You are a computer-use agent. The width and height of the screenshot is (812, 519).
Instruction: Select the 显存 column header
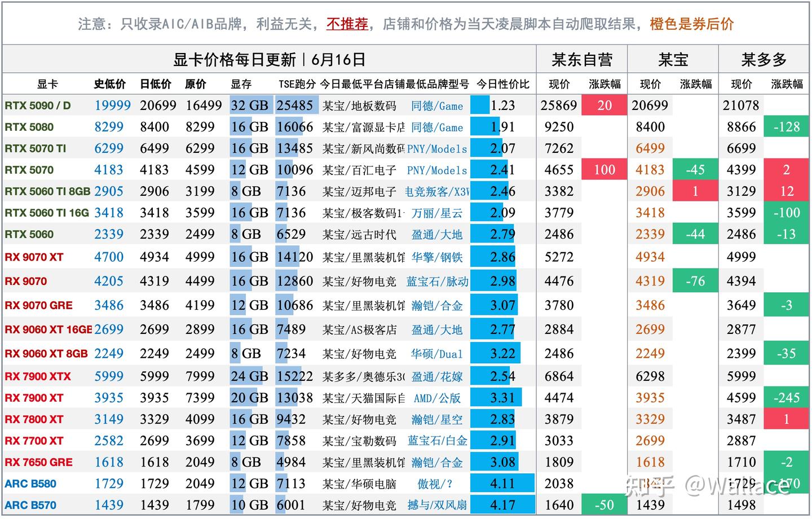(x=241, y=84)
